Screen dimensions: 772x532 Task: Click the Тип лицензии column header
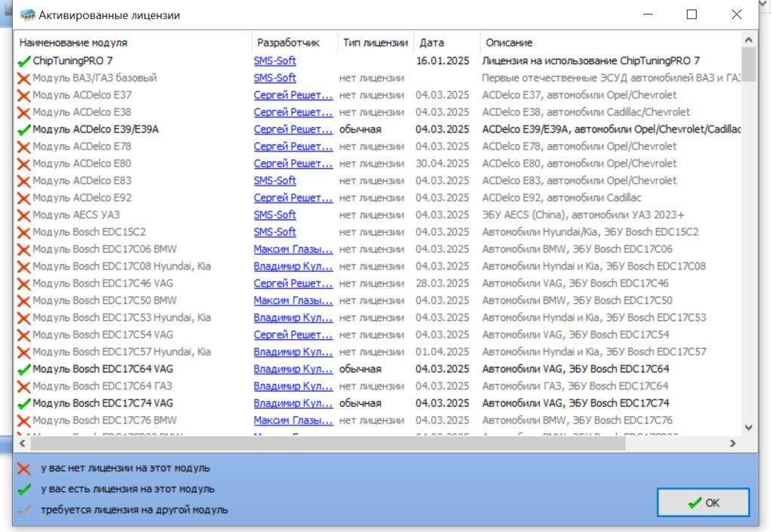375,43
